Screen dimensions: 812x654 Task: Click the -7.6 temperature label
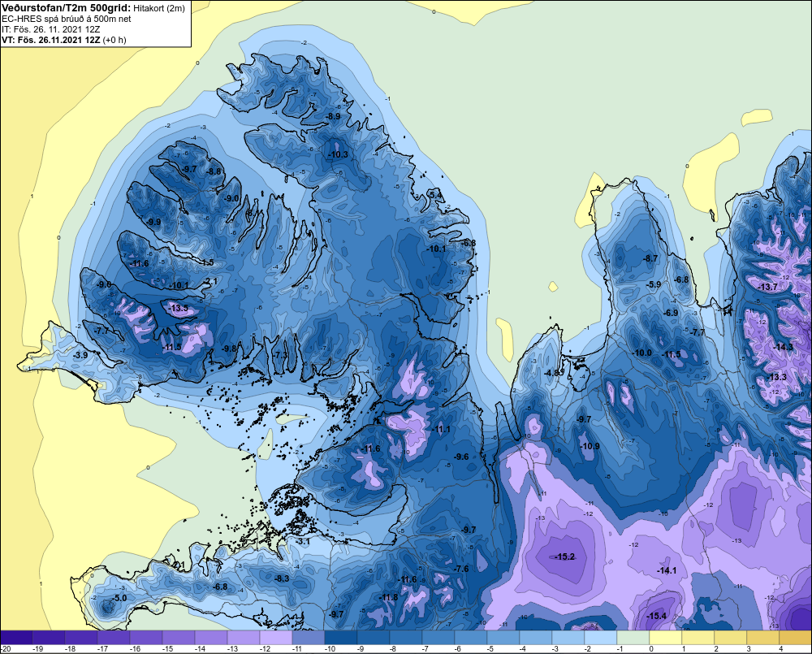[461, 569]
